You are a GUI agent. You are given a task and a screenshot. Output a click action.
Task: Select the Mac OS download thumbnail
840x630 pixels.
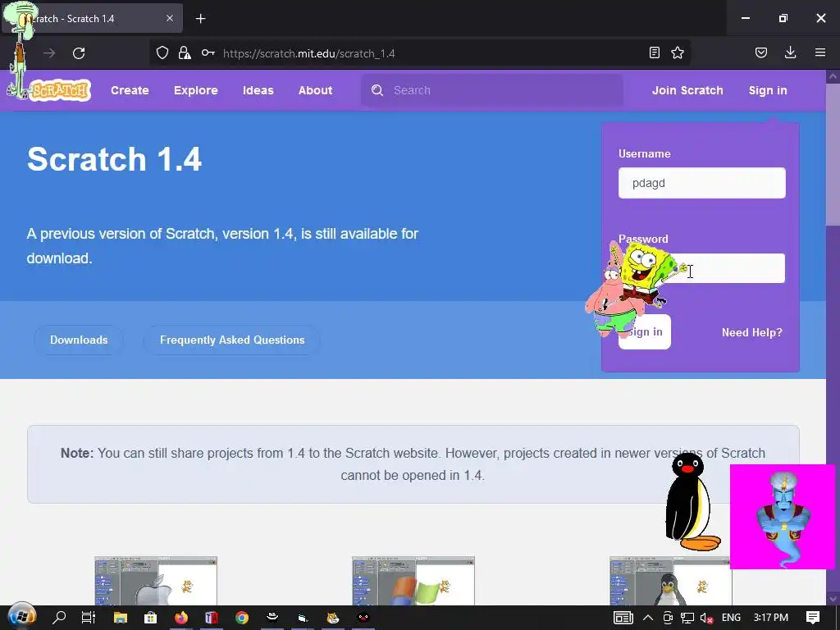coord(156,582)
